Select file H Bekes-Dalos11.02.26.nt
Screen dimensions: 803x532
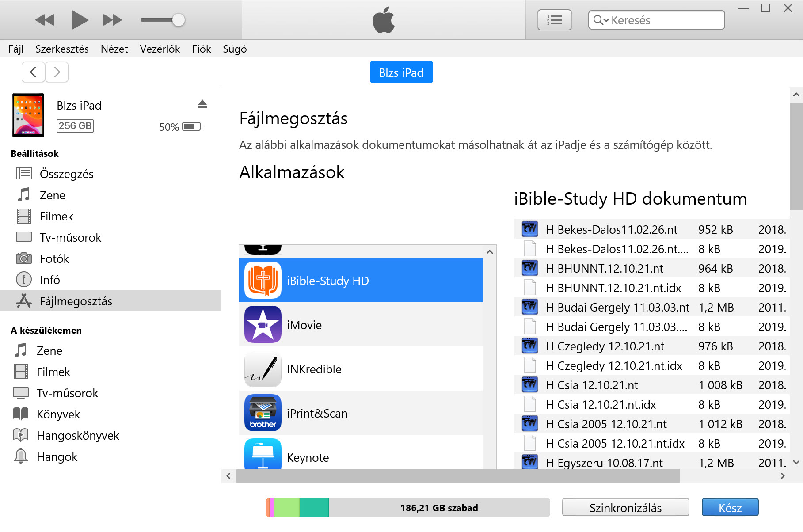651,229
